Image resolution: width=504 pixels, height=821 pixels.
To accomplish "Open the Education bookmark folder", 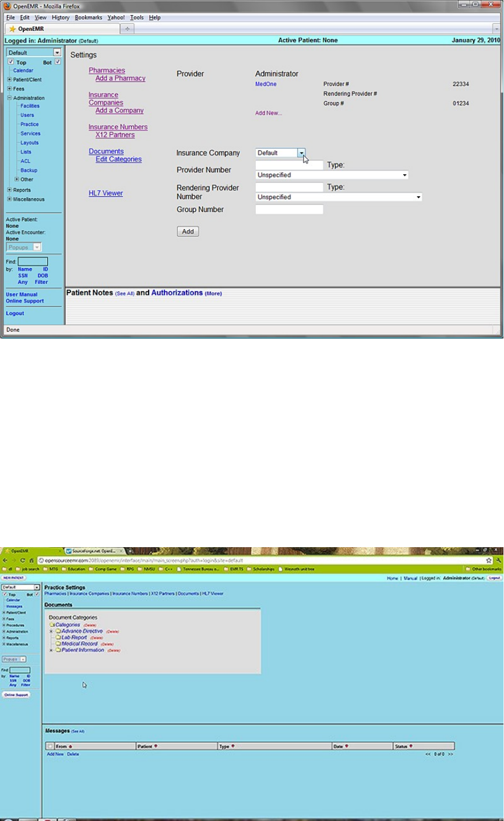I will pyautogui.click(x=74, y=568).
